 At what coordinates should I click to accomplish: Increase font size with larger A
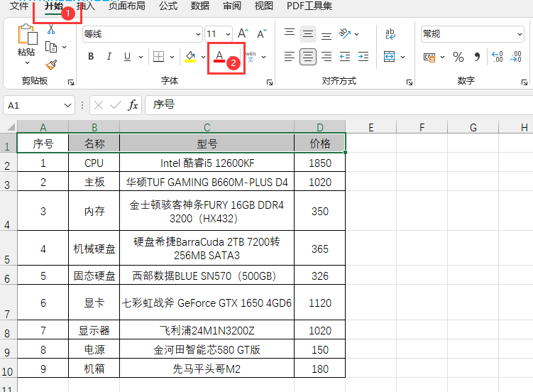pos(243,33)
